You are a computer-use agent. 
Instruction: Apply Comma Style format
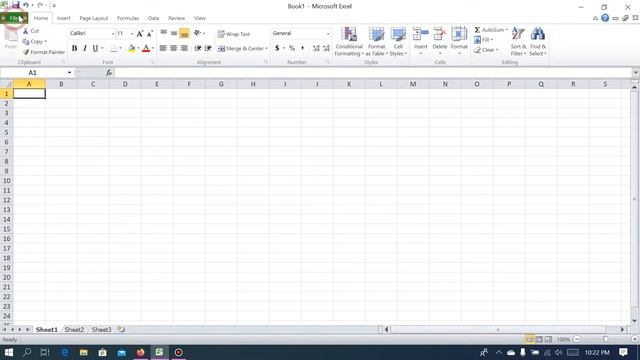[x=302, y=49]
